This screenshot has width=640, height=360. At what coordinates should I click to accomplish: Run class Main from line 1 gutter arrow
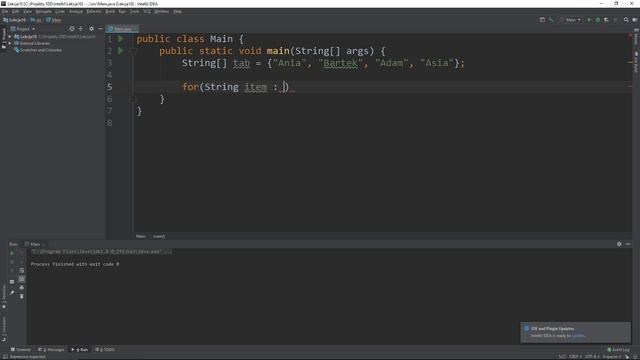click(x=121, y=39)
